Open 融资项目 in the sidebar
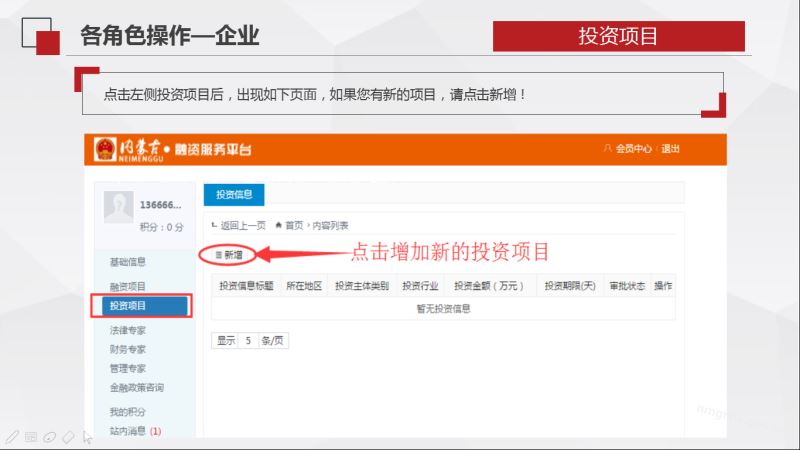The image size is (800, 450). tap(128, 287)
